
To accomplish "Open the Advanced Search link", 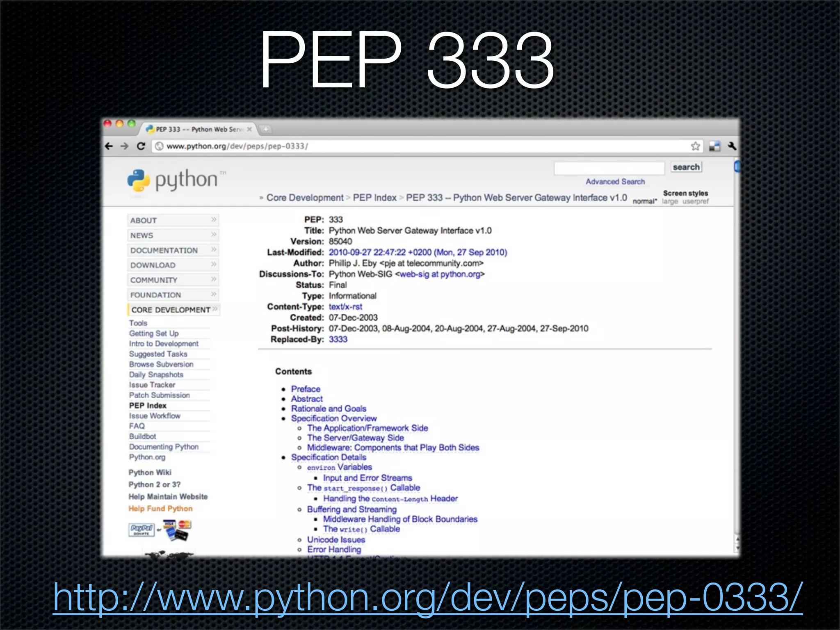I will pos(615,181).
